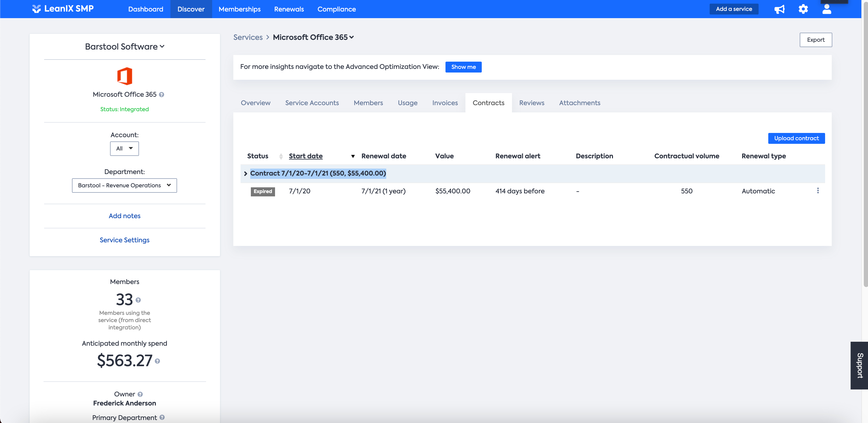
Task: Switch to the Reviews tab
Action: [x=531, y=103]
